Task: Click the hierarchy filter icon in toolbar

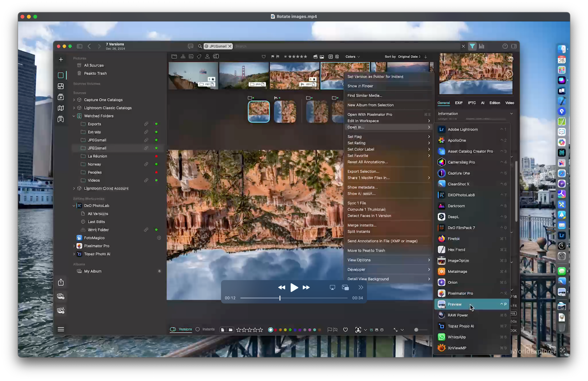Action: 183,57
